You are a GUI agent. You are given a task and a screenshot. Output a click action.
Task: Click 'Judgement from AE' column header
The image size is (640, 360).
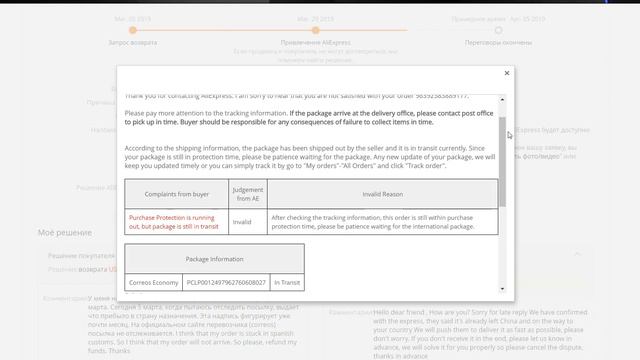click(248, 194)
